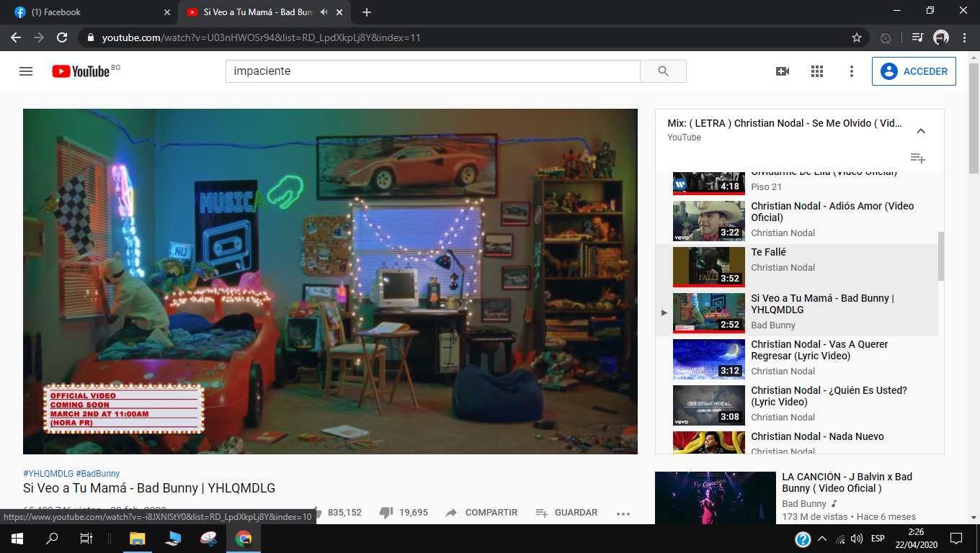
Task: Click the search magnifier button
Action: pyautogui.click(x=663, y=71)
